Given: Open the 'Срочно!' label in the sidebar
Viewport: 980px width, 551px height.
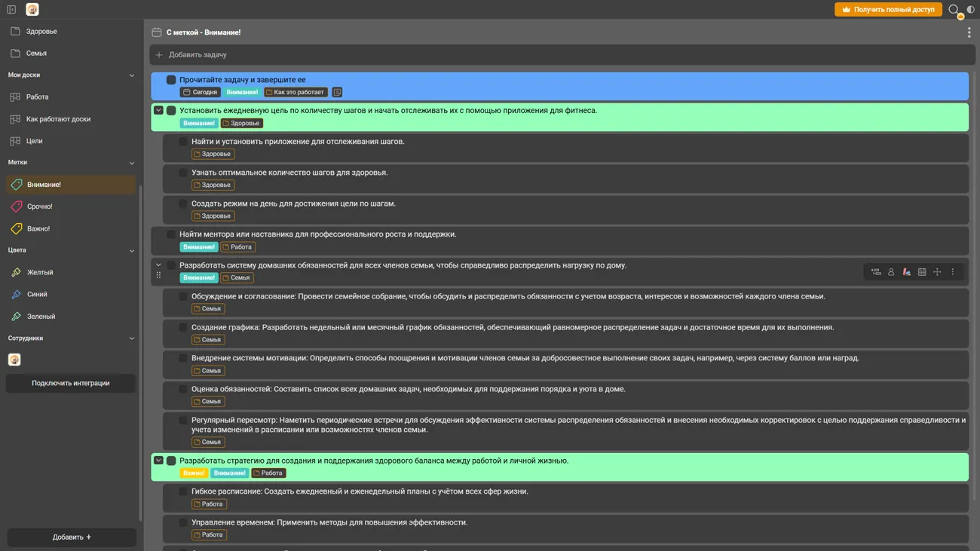Looking at the screenshot, I should pos(40,207).
